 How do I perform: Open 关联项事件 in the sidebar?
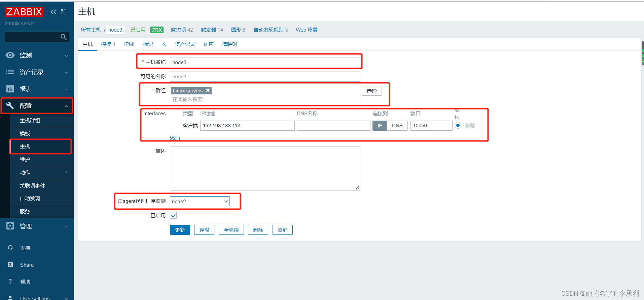42,185
